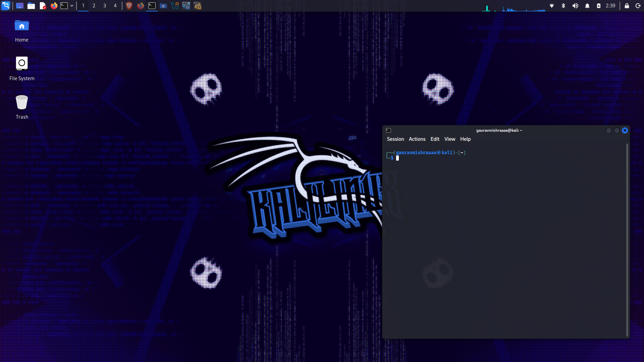Open the file manager launcher icon
Image resolution: width=644 pixels, height=362 pixels.
point(31,6)
